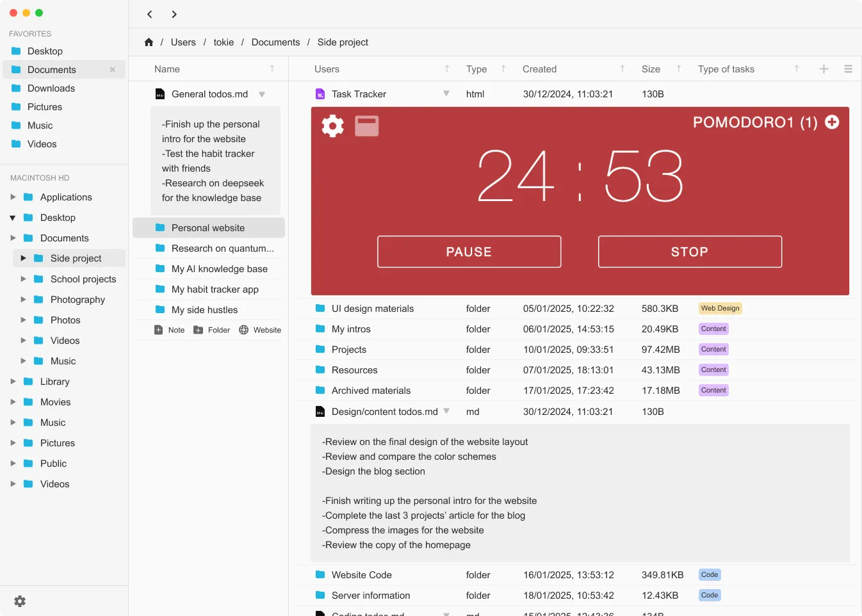
Task: Add a new column with plus icon
Action: [x=824, y=69]
